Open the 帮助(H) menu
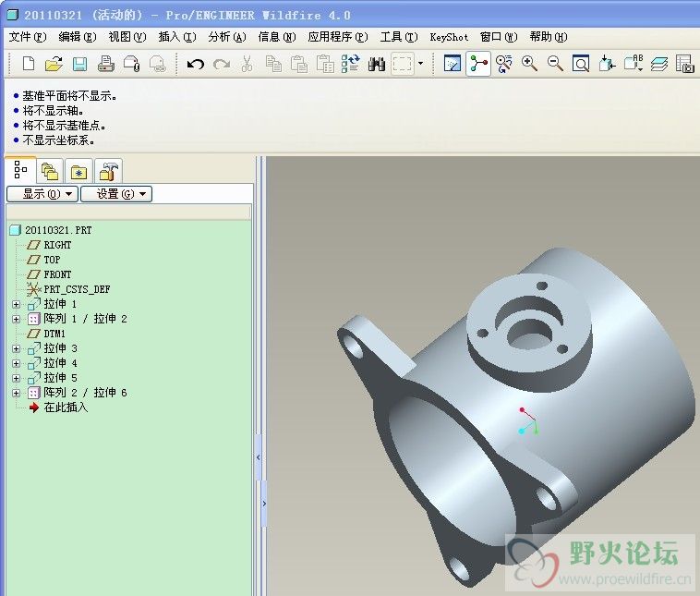700x596 pixels. click(549, 37)
